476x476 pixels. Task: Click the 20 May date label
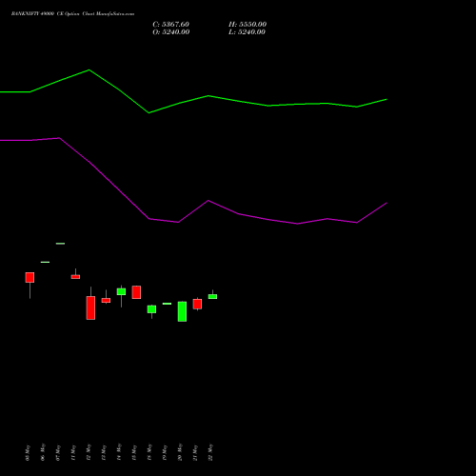(180, 452)
